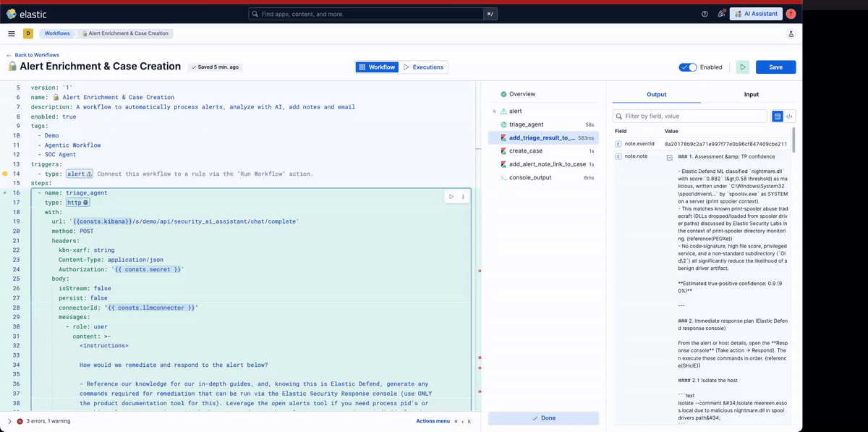Viewport: 868px width, 432px height.
Task: Expand the errors and warnings panel
Action: [10, 421]
